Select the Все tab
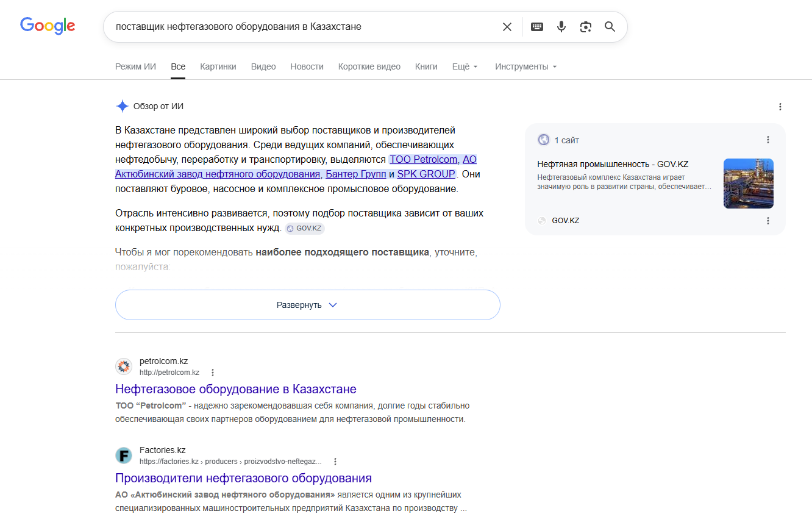The height and width of the screenshot is (525, 812). pos(178,66)
